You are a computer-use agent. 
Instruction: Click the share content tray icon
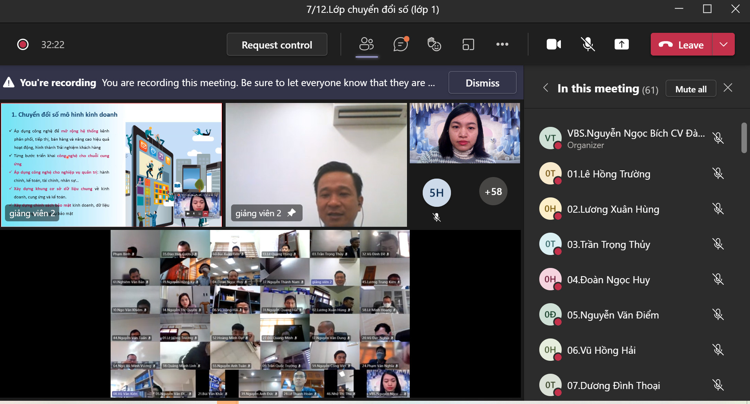(621, 44)
